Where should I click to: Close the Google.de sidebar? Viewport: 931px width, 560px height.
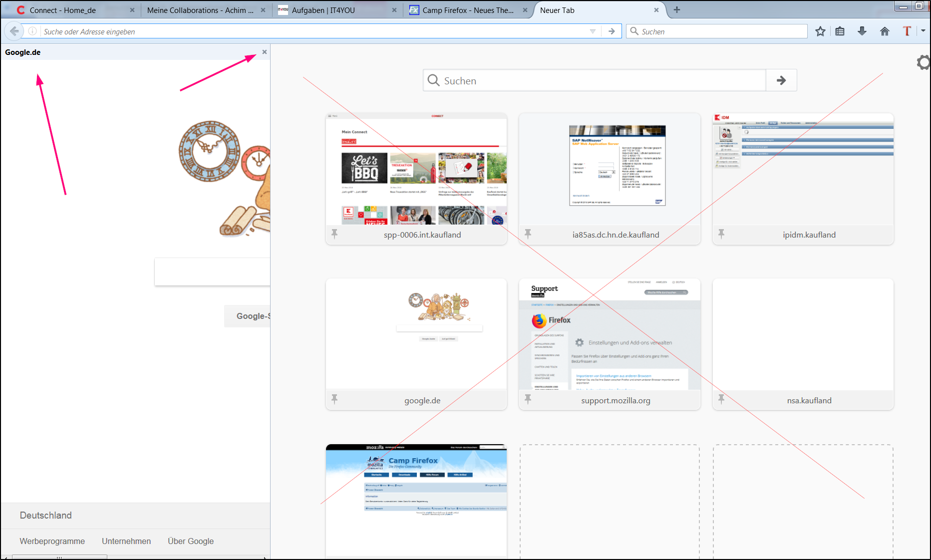[265, 52]
